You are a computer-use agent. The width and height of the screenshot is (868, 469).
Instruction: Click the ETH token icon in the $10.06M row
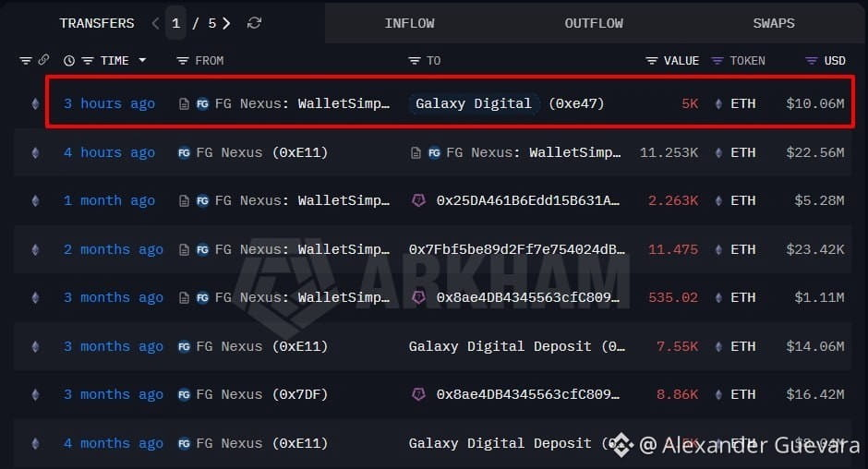[718, 103]
